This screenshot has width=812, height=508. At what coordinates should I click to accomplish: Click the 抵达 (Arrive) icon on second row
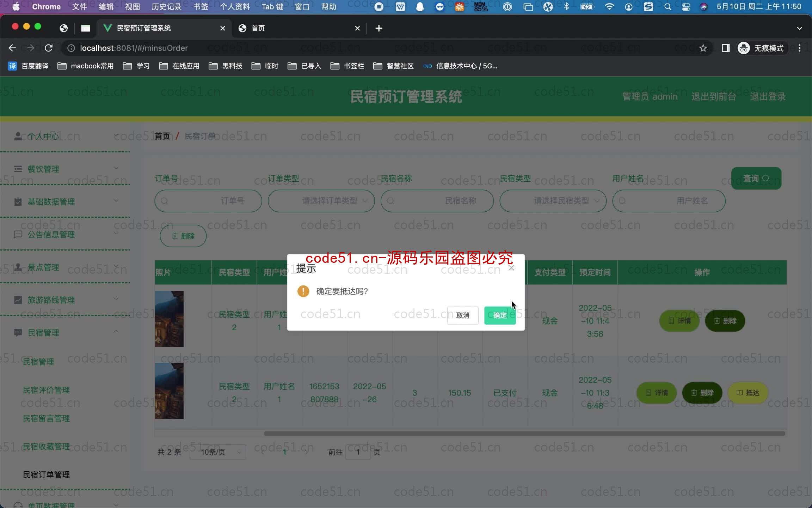(x=750, y=392)
